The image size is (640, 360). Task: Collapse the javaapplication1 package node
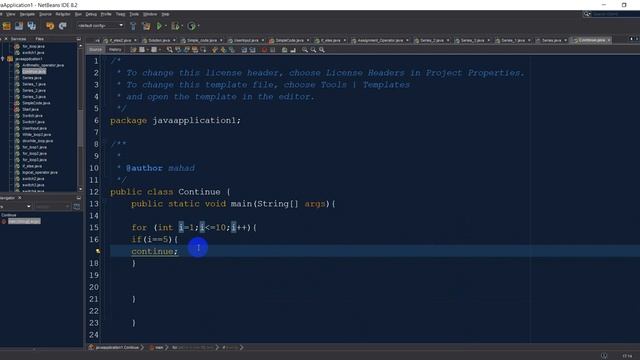point(3,59)
